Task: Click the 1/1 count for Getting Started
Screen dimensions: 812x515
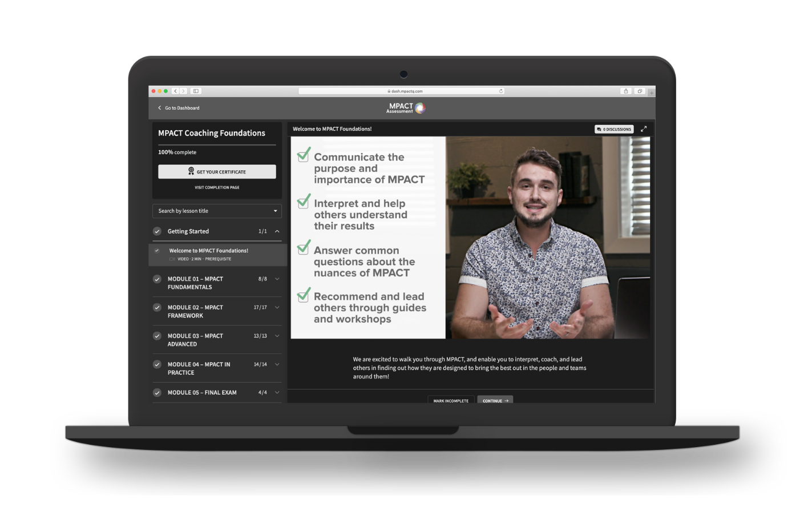Action: tap(262, 231)
